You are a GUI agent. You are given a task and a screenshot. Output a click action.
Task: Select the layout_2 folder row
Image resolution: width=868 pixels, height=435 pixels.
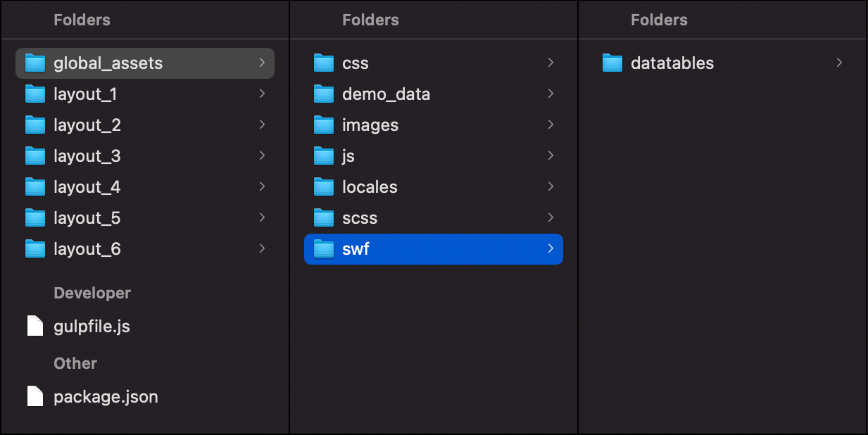[x=145, y=125]
